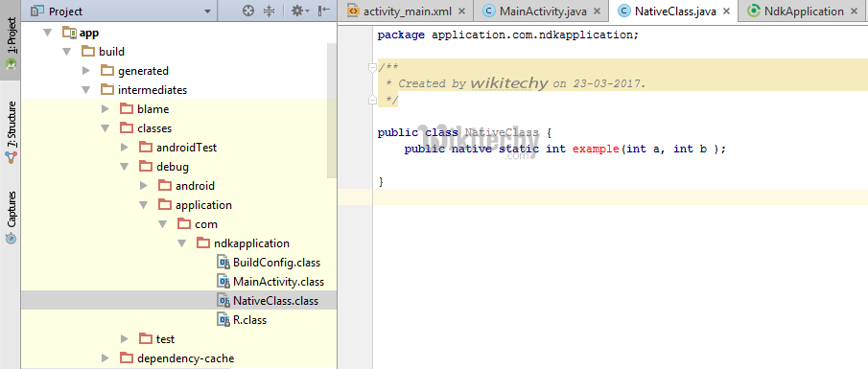Viewport: 868px width, 369px height.
Task: Hide the Project tool window
Action: pos(325,11)
